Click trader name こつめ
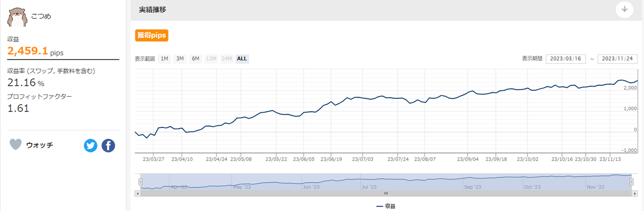This screenshot has width=644, height=211. point(42,16)
